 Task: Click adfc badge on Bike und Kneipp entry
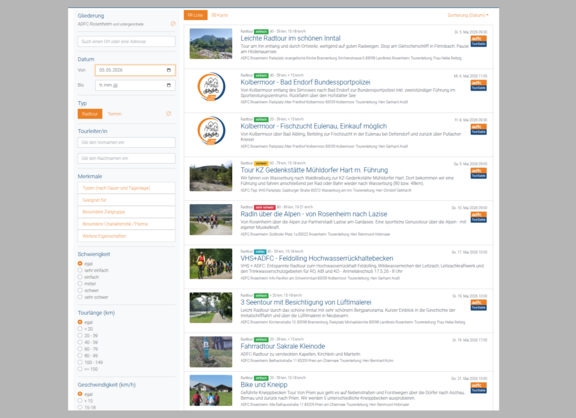click(x=479, y=388)
